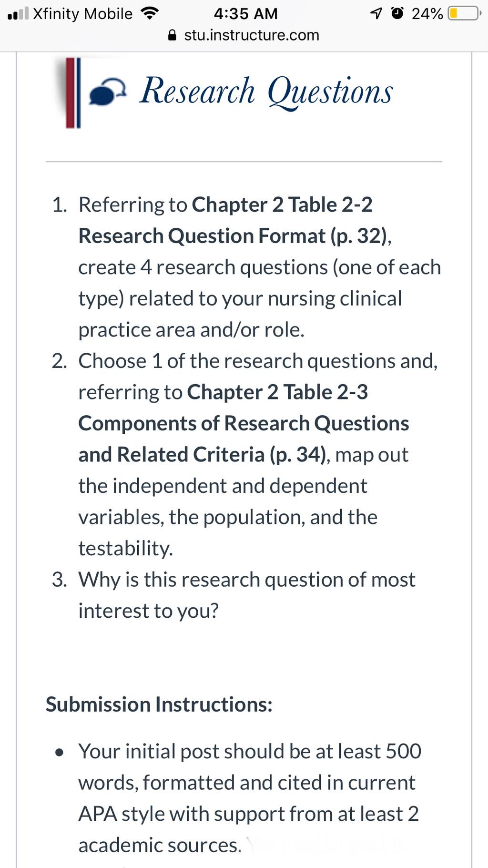Tap the 4:35 AM clock
Viewport: 488px width, 868px height.
tap(245, 14)
